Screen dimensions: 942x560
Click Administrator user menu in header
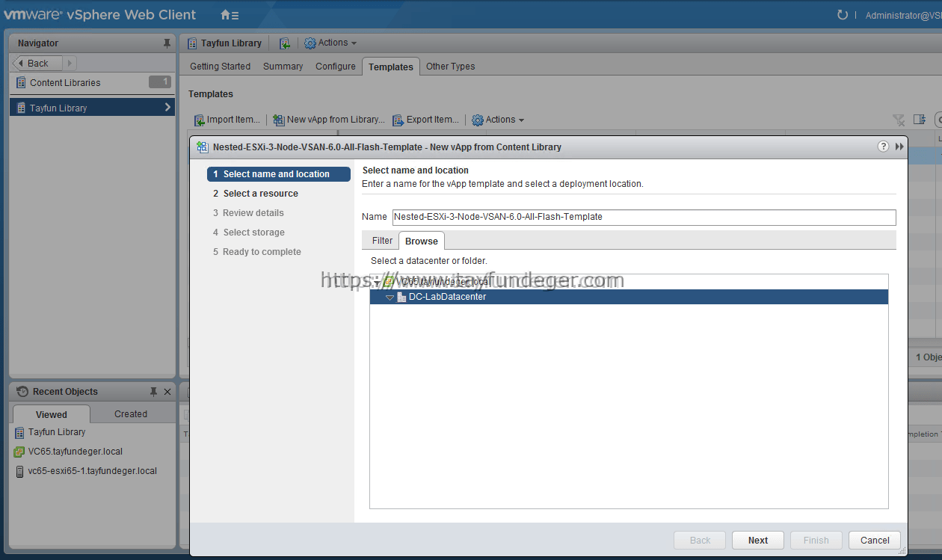(x=903, y=15)
